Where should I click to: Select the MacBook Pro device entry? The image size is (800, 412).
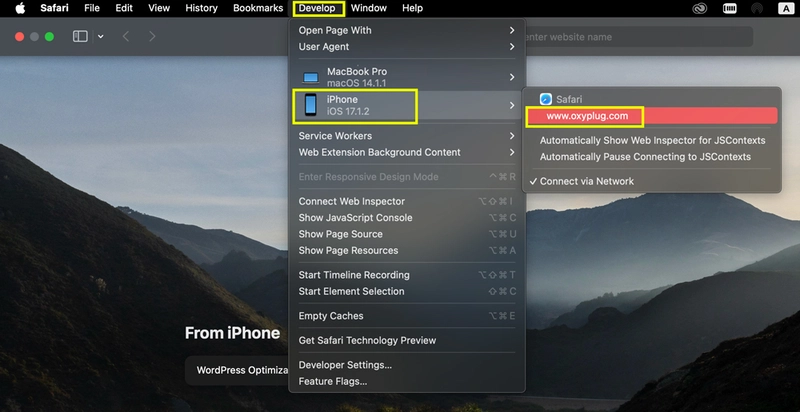tap(407, 77)
